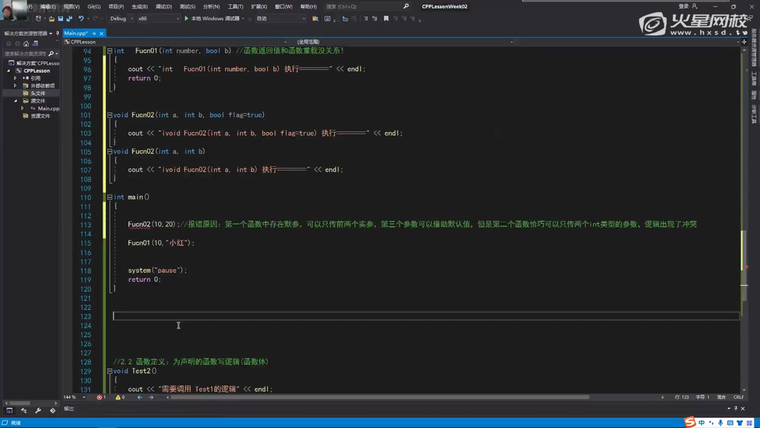Click the Solution Explorer search field
Viewport: 760px width, 428px height.
tap(26, 53)
